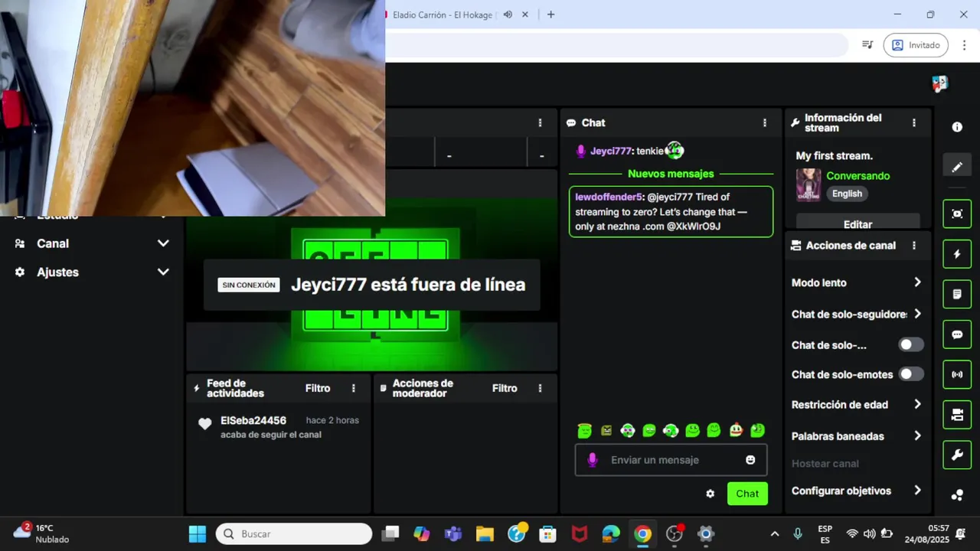The height and width of the screenshot is (551, 980).
Task: Click the disabled Hostear canal entry
Action: [825, 463]
